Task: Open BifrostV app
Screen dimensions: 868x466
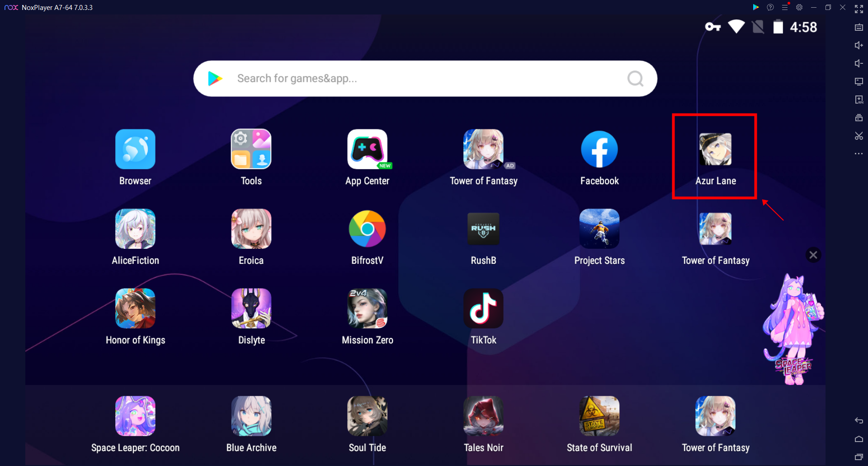Action: (x=368, y=229)
